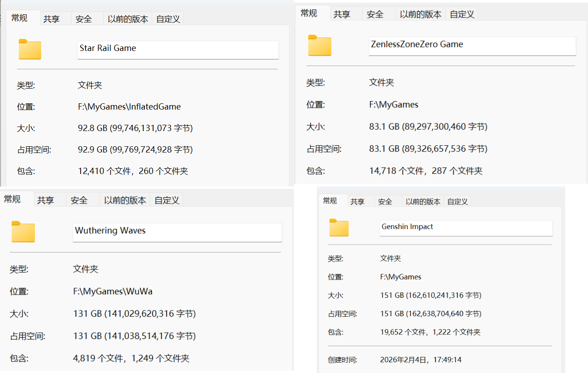Click size value 131 GB (141,029,620,316 字节)
Viewport: 588px width, 373px height.
click(x=134, y=314)
